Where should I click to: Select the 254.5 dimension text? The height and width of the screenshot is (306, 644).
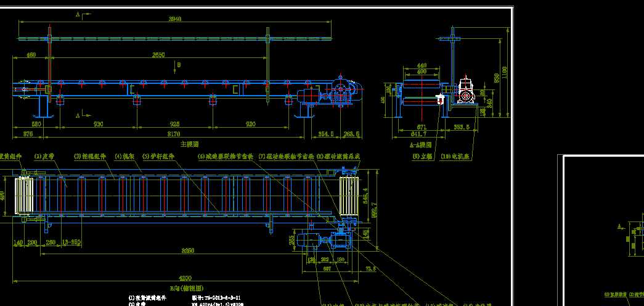(326, 134)
